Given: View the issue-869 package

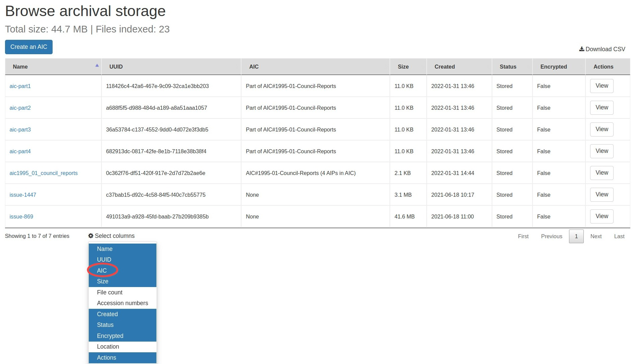Looking at the screenshot, I should point(601,216).
